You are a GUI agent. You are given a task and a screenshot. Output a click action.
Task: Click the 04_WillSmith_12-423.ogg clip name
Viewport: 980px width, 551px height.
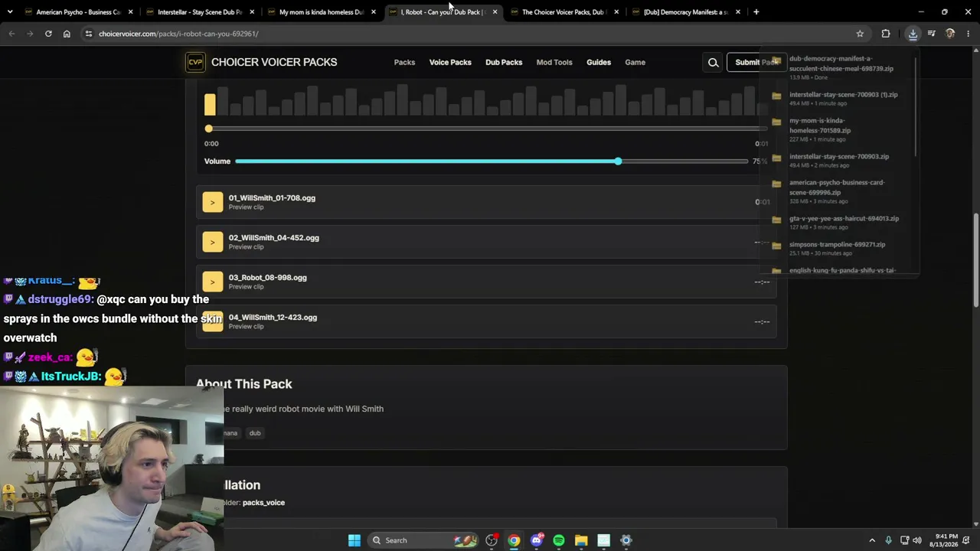coord(273,318)
